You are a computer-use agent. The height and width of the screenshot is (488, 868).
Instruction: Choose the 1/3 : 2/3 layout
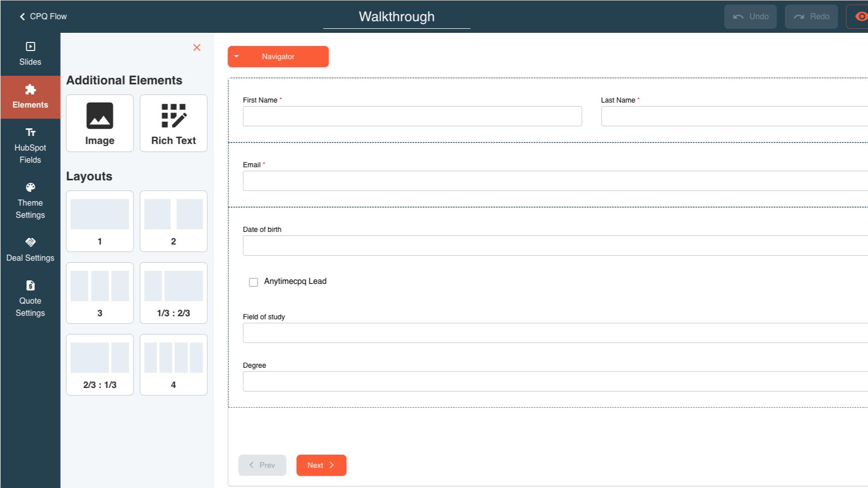(173, 293)
